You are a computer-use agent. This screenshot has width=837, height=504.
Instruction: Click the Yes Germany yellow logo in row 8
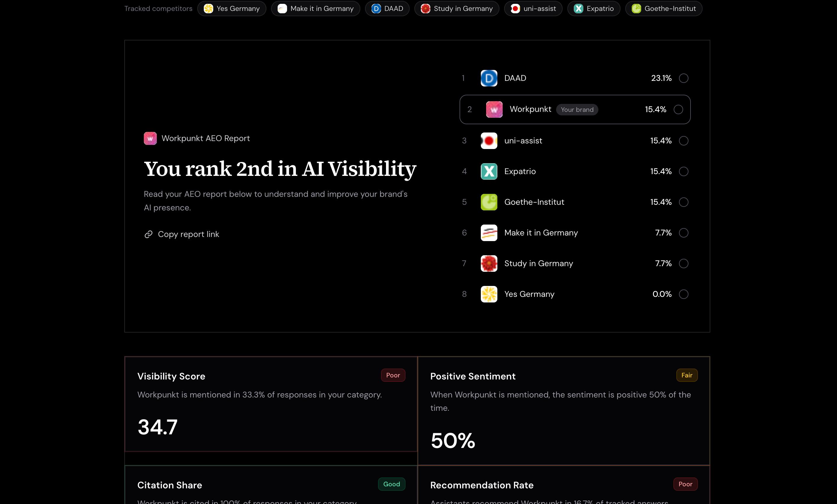[x=489, y=294]
